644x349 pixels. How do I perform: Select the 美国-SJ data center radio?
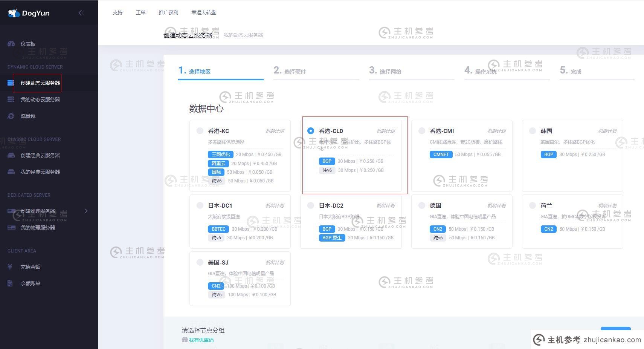[x=200, y=262]
